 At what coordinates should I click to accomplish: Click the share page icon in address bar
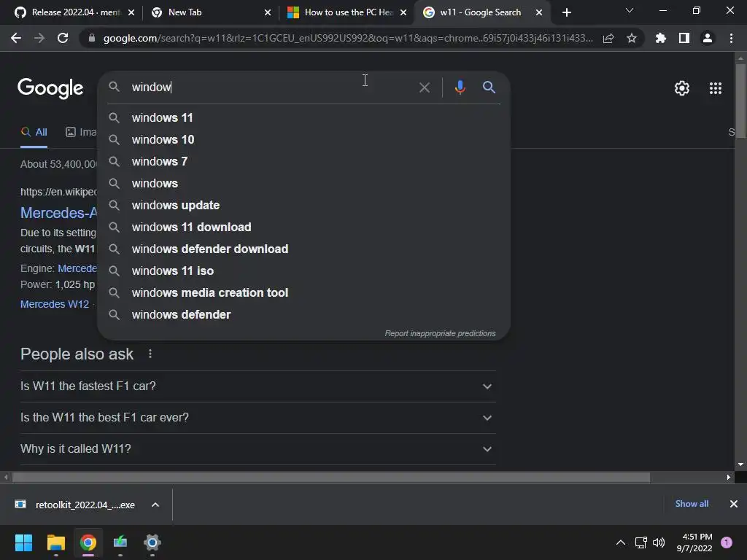point(608,38)
